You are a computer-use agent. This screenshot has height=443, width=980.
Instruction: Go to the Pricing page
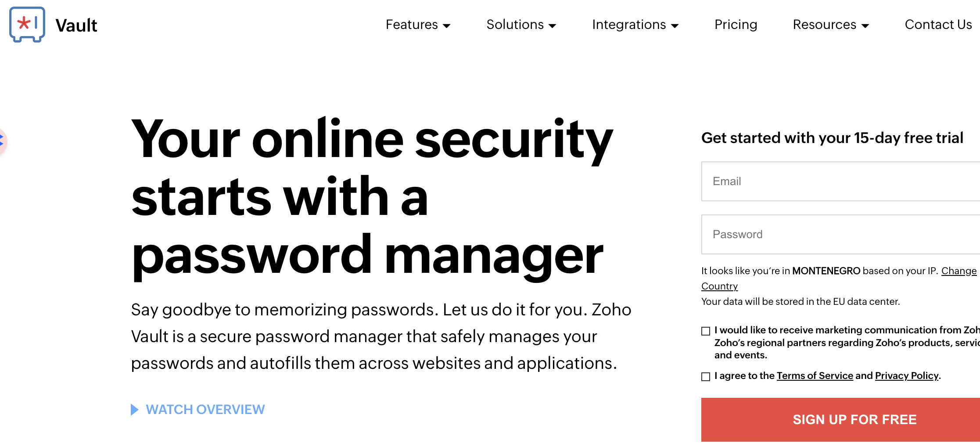736,25
